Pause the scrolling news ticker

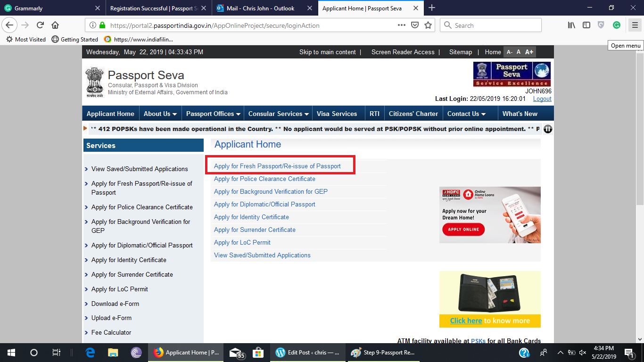pos(548,129)
